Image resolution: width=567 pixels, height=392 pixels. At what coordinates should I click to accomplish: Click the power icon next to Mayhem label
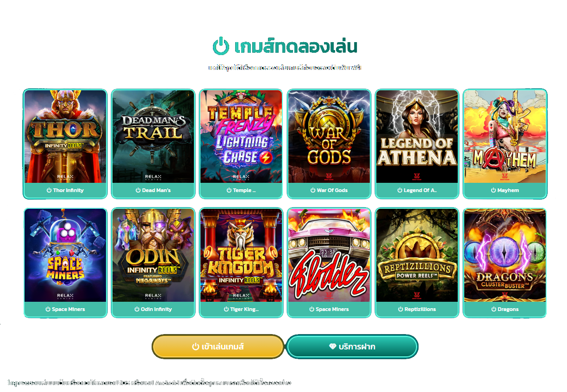(493, 190)
